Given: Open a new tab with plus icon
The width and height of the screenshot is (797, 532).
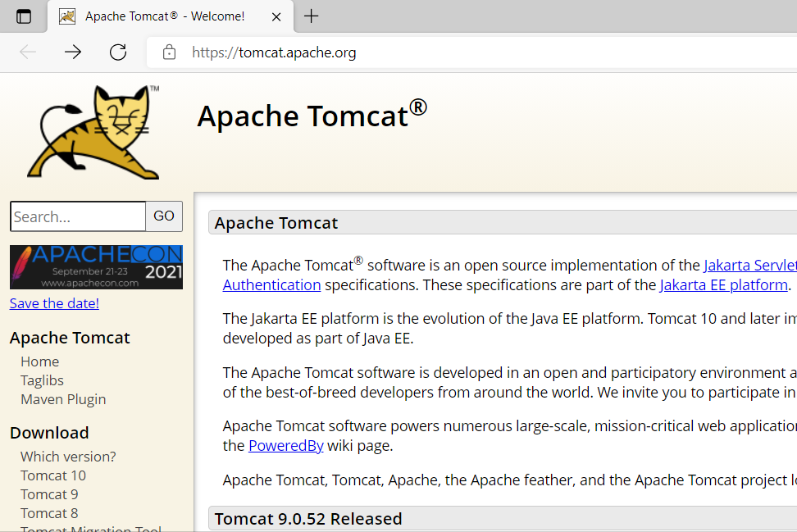Looking at the screenshot, I should [312, 16].
